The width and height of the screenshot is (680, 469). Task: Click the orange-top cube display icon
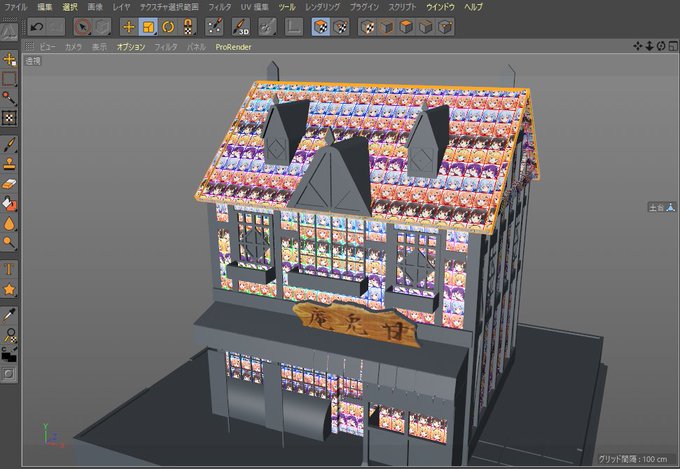tap(406, 27)
